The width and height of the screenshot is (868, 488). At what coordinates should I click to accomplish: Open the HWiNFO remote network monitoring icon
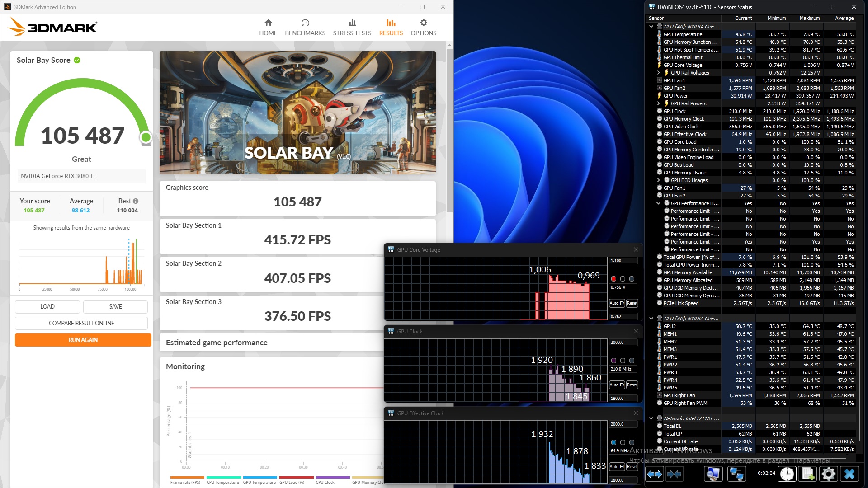pyautogui.click(x=736, y=474)
